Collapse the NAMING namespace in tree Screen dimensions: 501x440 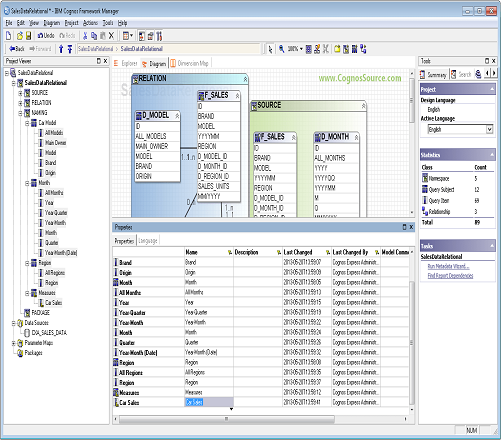[x=20, y=113]
